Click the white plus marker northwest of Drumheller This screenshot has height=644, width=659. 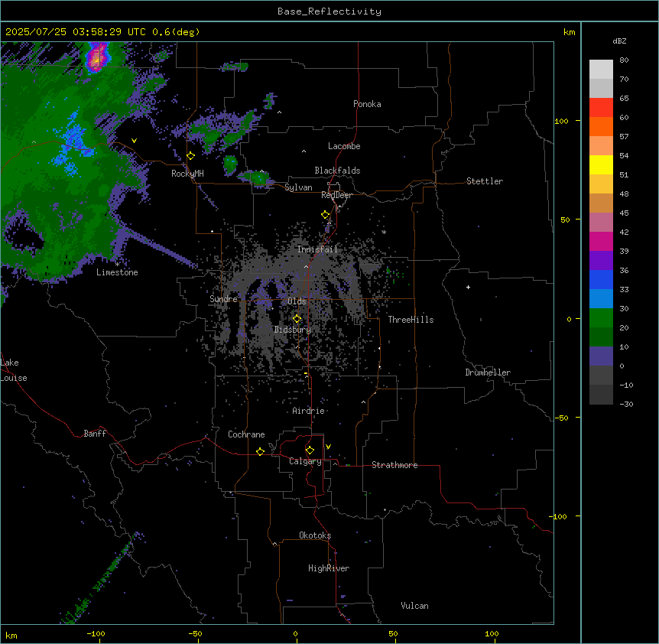468,287
